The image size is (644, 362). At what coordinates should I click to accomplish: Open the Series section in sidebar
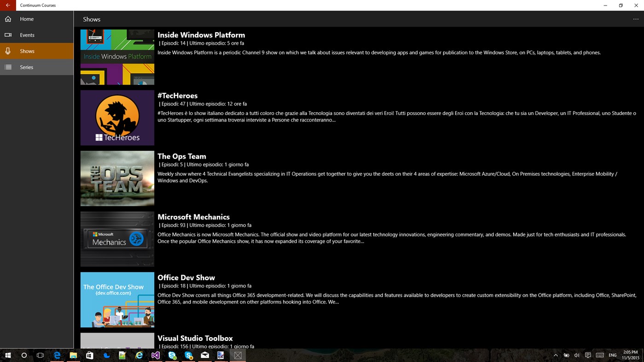click(37, 67)
